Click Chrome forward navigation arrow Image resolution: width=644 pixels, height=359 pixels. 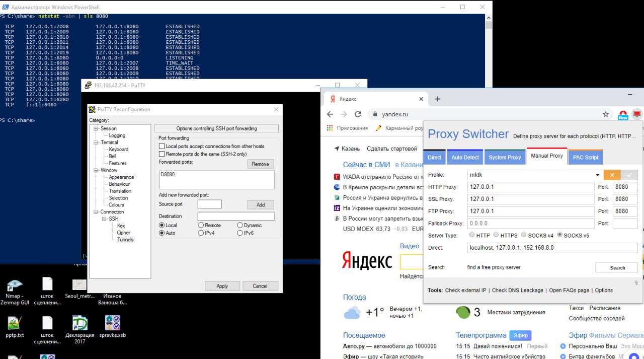click(x=344, y=114)
